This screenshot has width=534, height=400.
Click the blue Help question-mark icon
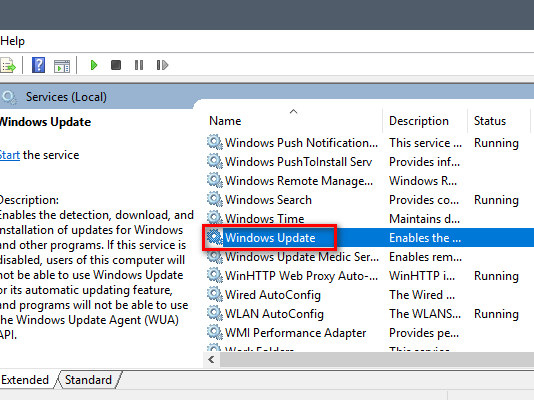(x=38, y=65)
